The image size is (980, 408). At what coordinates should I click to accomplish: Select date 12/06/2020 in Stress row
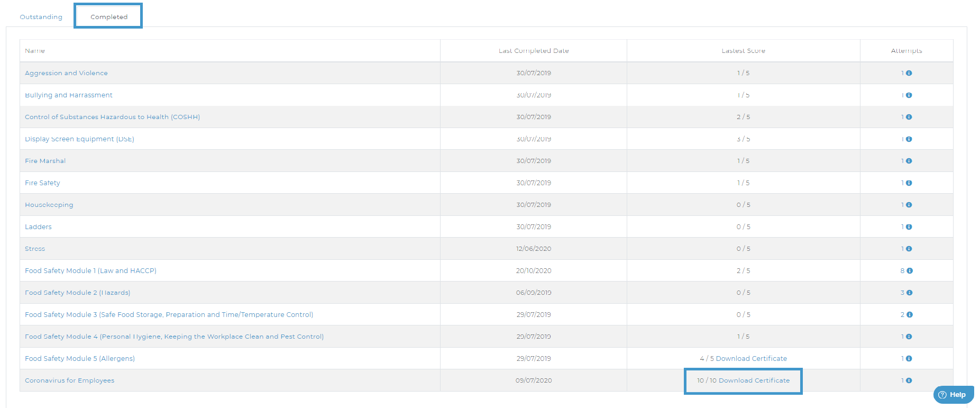pyautogui.click(x=534, y=249)
